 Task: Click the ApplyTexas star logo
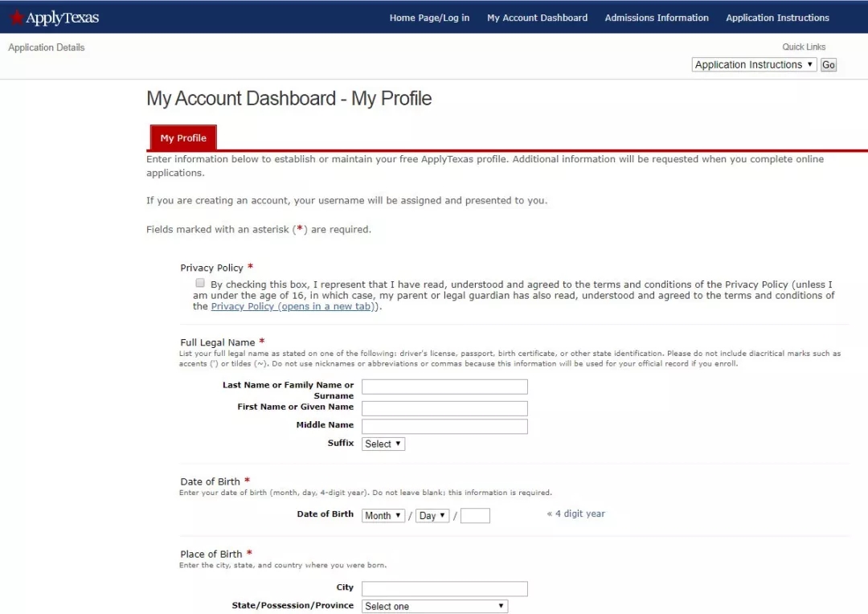point(55,18)
